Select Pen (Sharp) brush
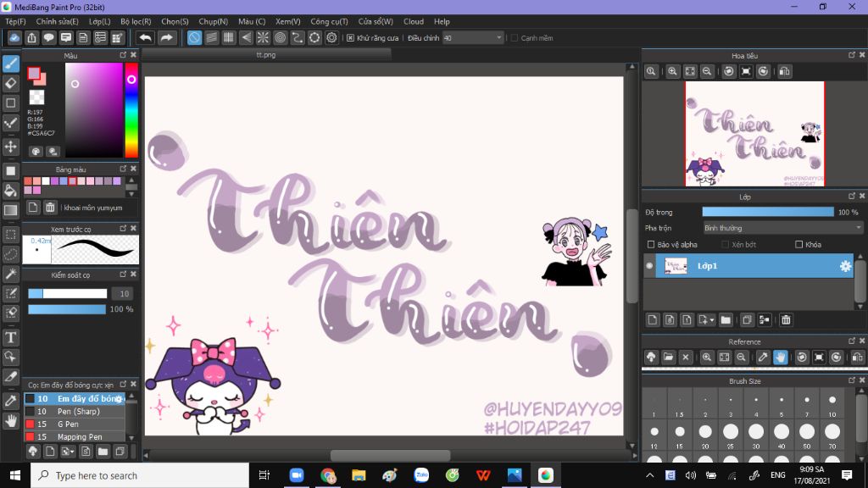 [75, 411]
